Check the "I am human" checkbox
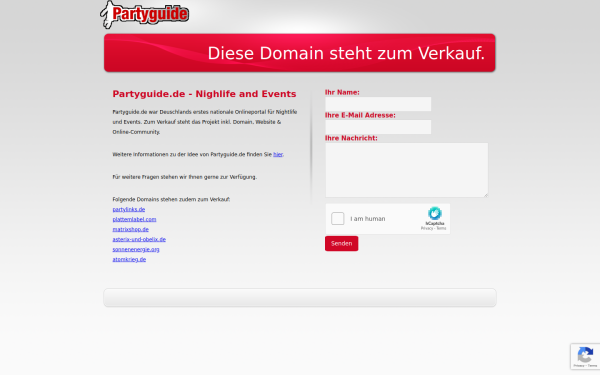Image resolution: width=600 pixels, height=375 pixels. pos(338,218)
